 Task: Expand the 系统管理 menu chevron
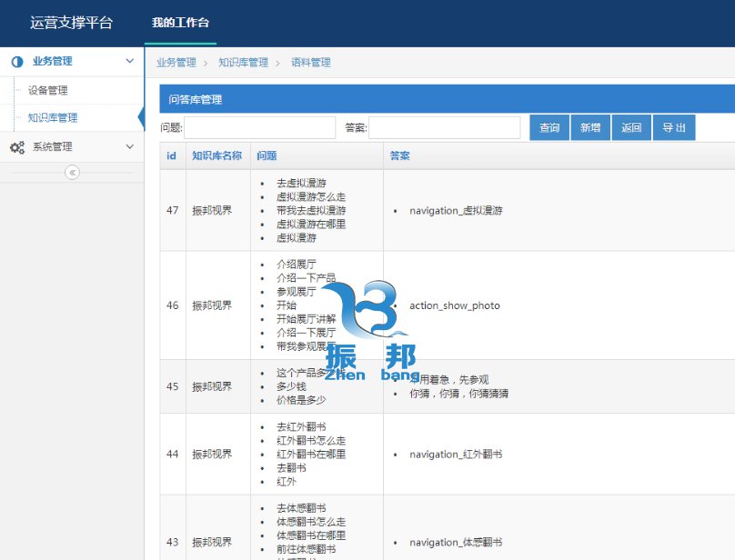pyautogui.click(x=129, y=146)
